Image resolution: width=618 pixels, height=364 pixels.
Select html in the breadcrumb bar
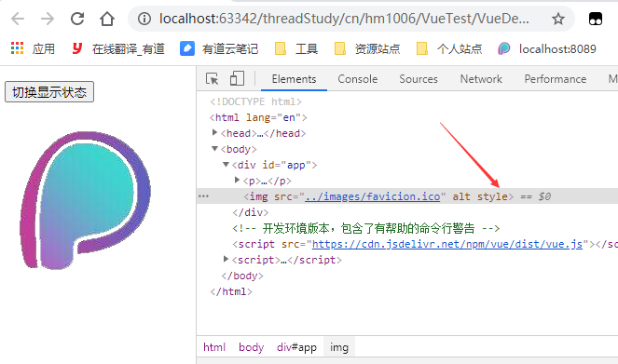click(214, 347)
